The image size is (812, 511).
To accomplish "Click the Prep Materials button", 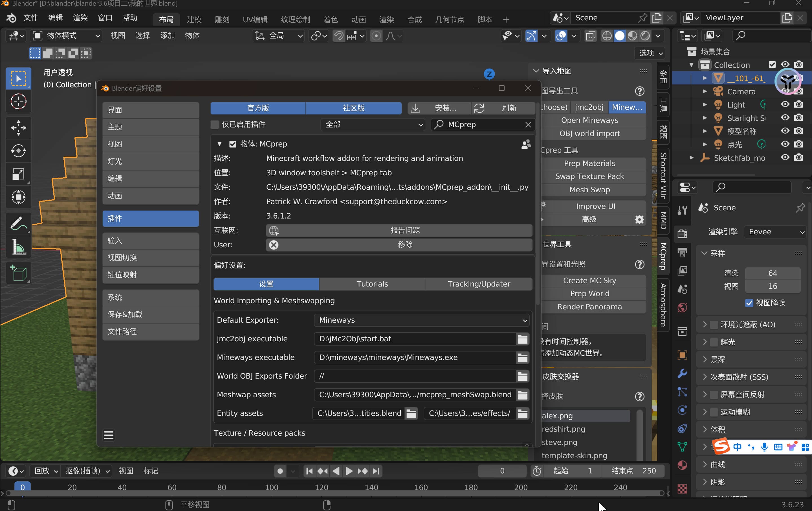I will pos(589,163).
